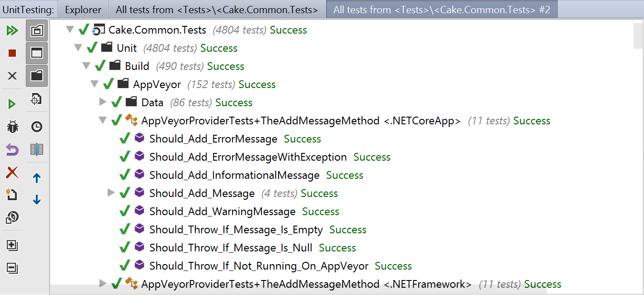The width and height of the screenshot is (644, 295).
Task: Go to previous item with up arrow
Action: click(x=37, y=178)
